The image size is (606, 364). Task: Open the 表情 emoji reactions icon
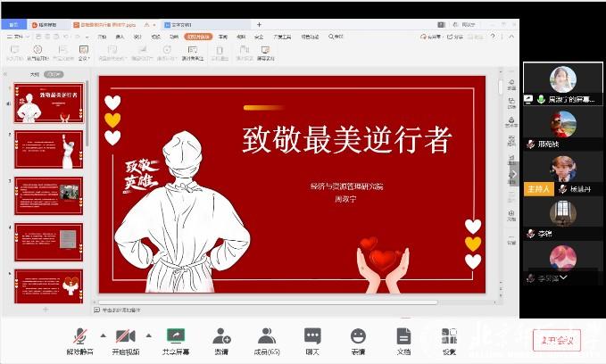coord(358,336)
